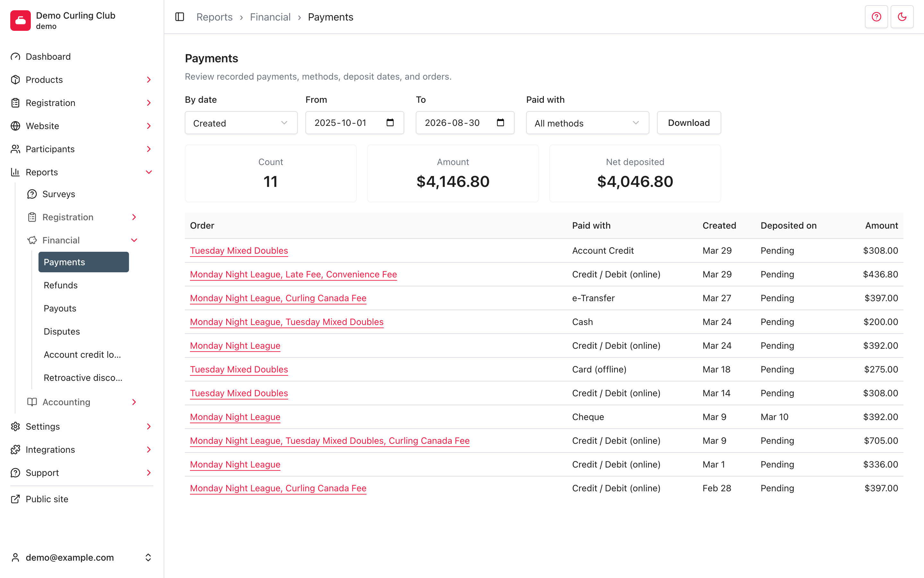Select Disputes in Financial submenu
Image resolution: width=924 pixels, height=578 pixels.
[x=84, y=331]
